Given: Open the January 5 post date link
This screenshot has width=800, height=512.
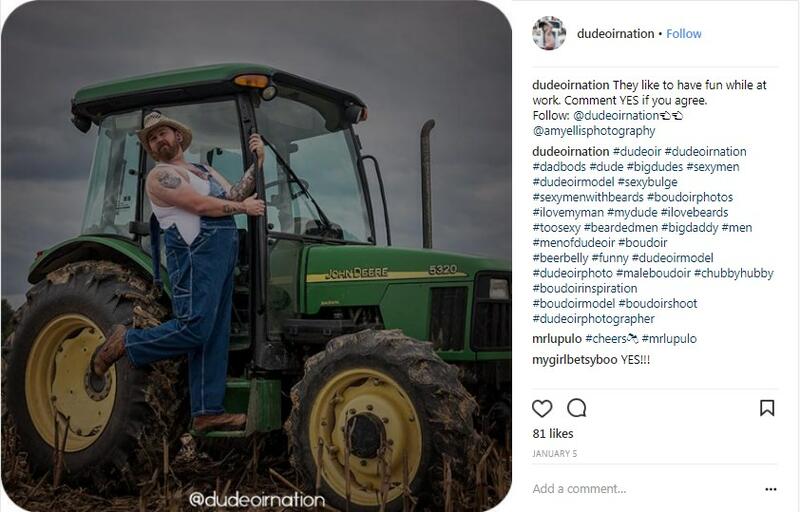Looking at the screenshot, I should [x=555, y=453].
